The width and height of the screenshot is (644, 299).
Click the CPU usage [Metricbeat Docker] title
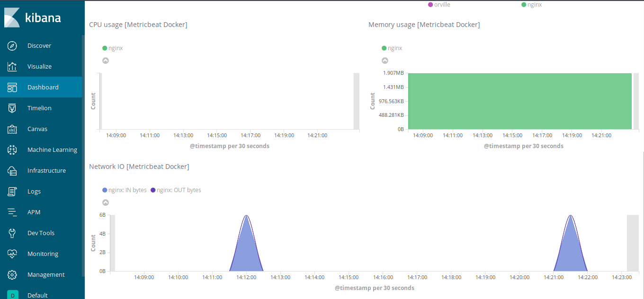tap(138, 24)
